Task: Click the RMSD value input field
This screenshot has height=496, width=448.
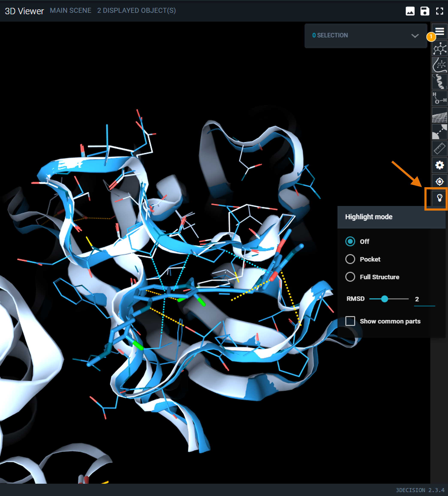Action: 424,299
